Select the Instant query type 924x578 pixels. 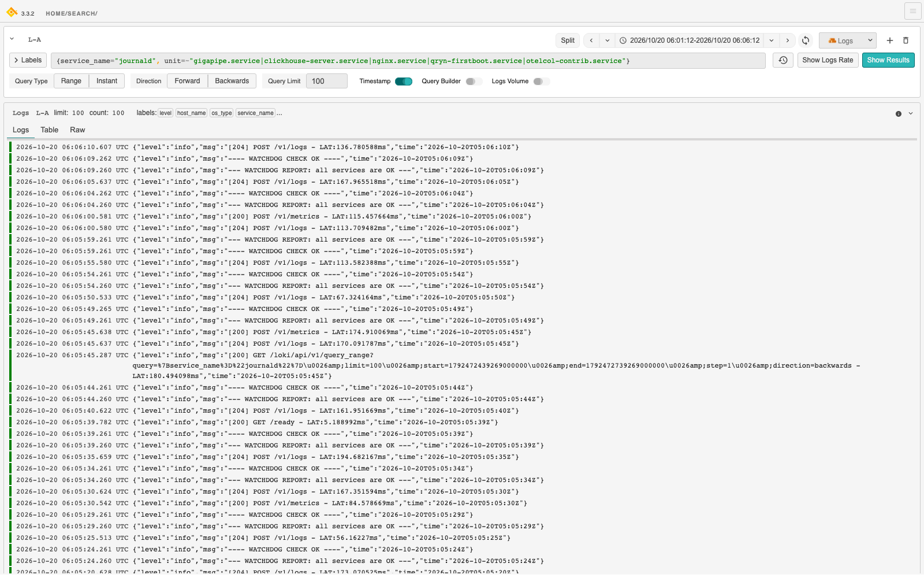click(107, 81)
